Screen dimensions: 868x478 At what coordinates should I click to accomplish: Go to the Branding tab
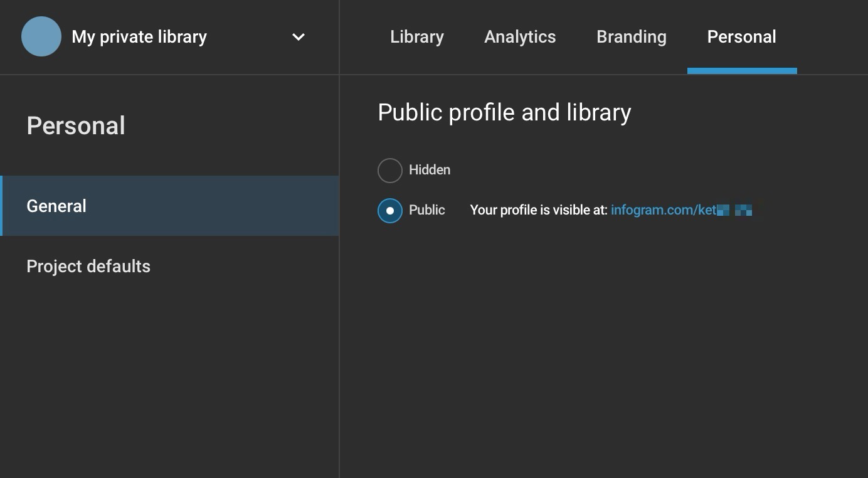(x=631, y=36)
